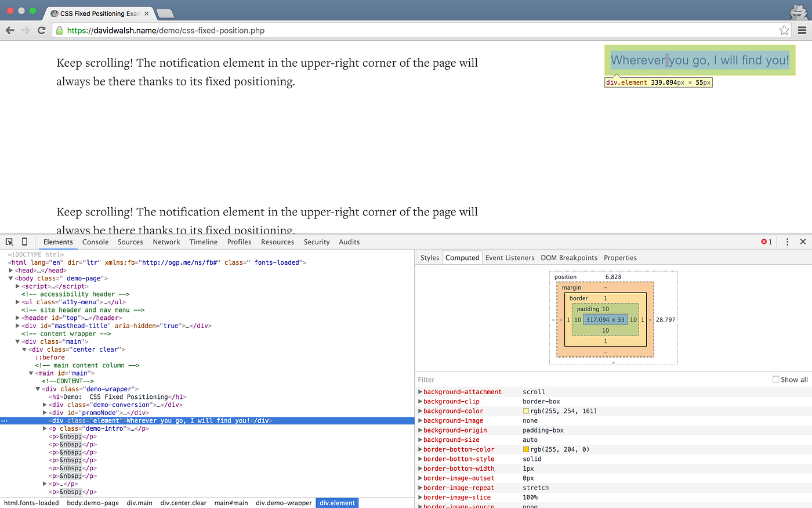The width and height of the screenshot is (812, 508).
Task: Click the browser forward arrow
Action: [25, 30]
